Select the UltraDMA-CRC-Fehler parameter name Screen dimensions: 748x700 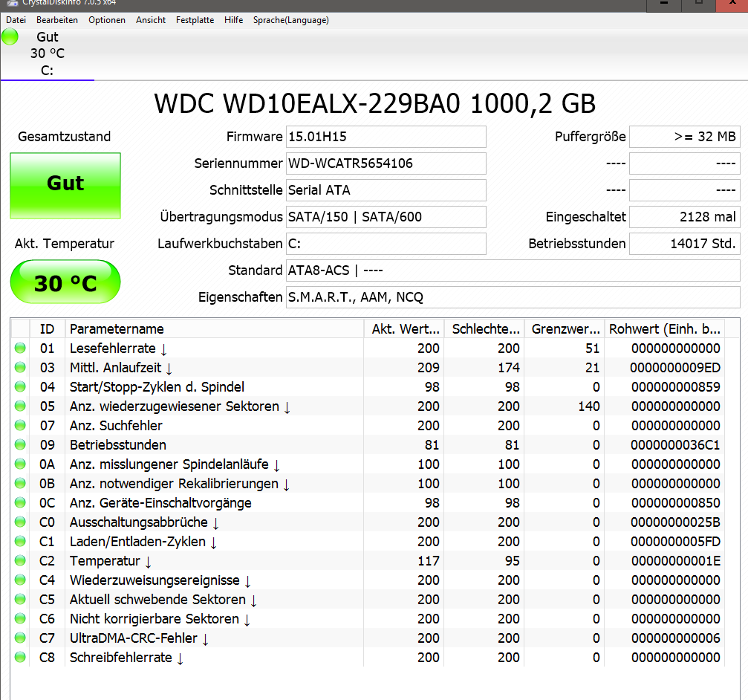140,638
